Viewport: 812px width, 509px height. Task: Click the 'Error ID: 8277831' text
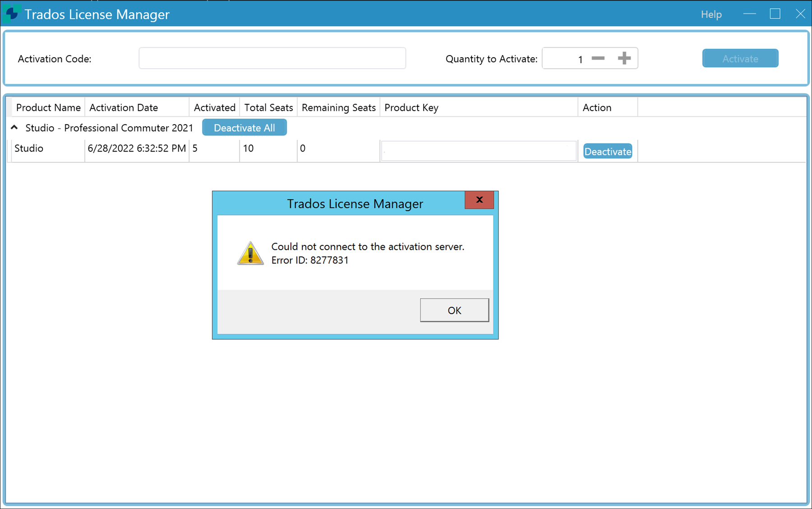(x=310, y=260)
